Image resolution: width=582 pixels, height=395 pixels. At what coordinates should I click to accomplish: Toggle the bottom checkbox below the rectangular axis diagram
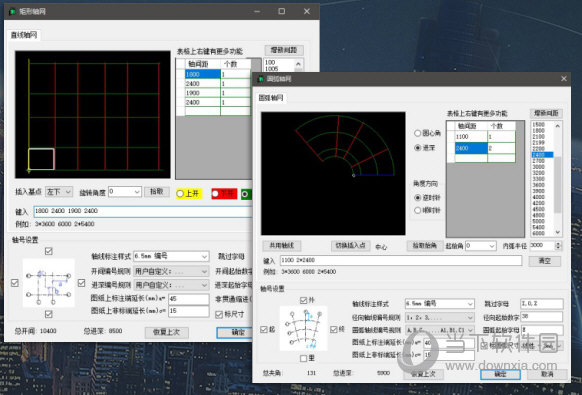[49, 314]
